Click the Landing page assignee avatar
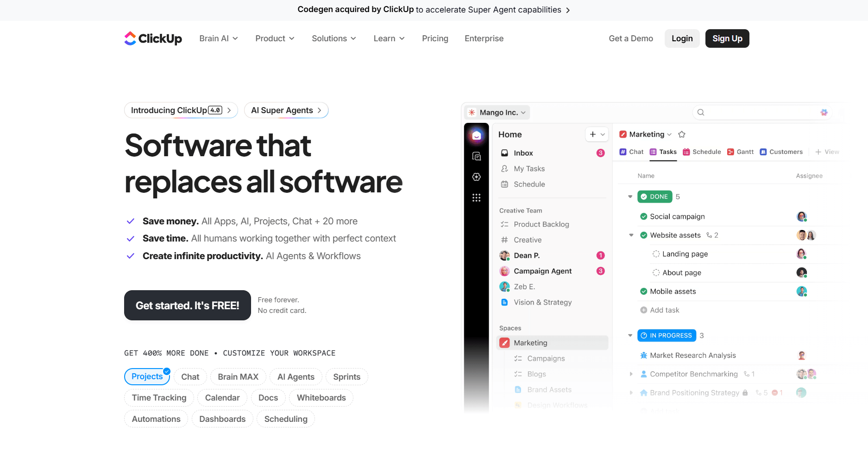The height and width of the screenshot is (452, 868). coord(802,254)
